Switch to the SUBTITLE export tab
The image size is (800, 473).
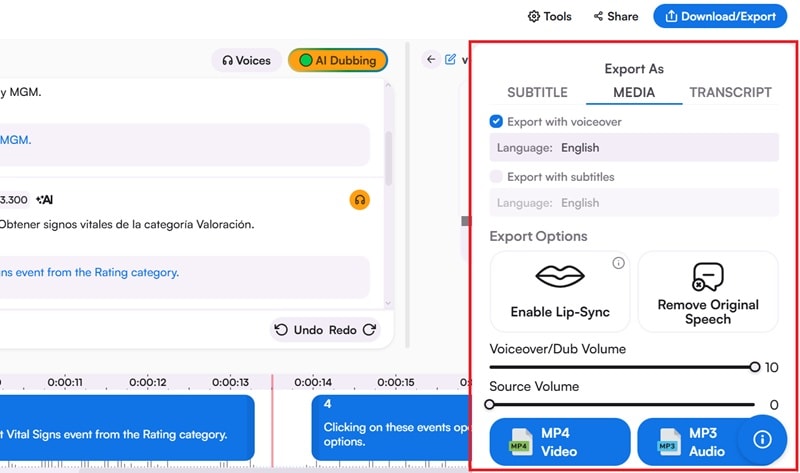pyautogui.click(x=537, y=92)
